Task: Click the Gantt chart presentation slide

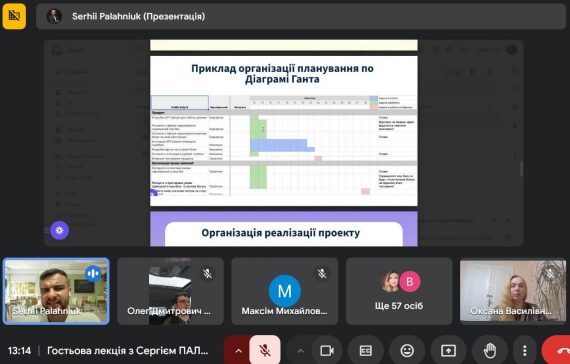Action: [284, 131]
